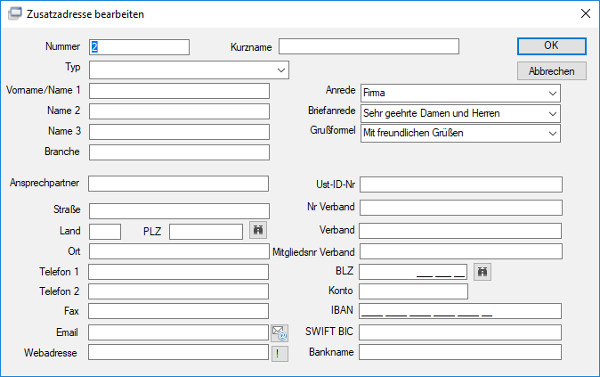Expand the Briefanrede combo box arrow
Image resolution: width=600 pixels, height=377 pixels.
(x=553, y=114)
